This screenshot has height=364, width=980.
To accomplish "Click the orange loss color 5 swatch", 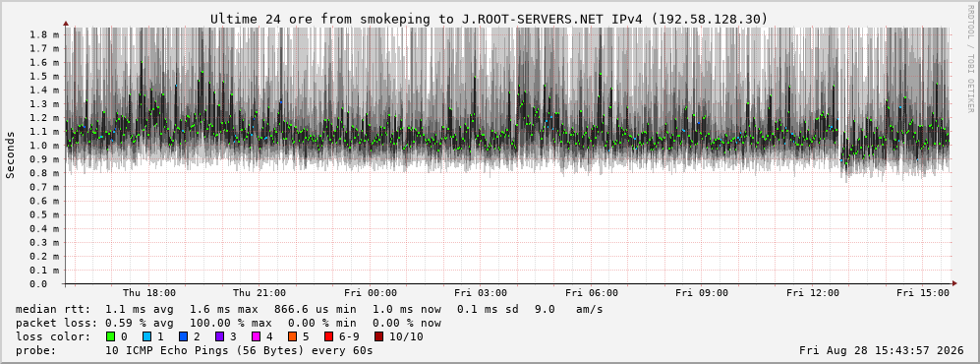I will tap(291, 337).
